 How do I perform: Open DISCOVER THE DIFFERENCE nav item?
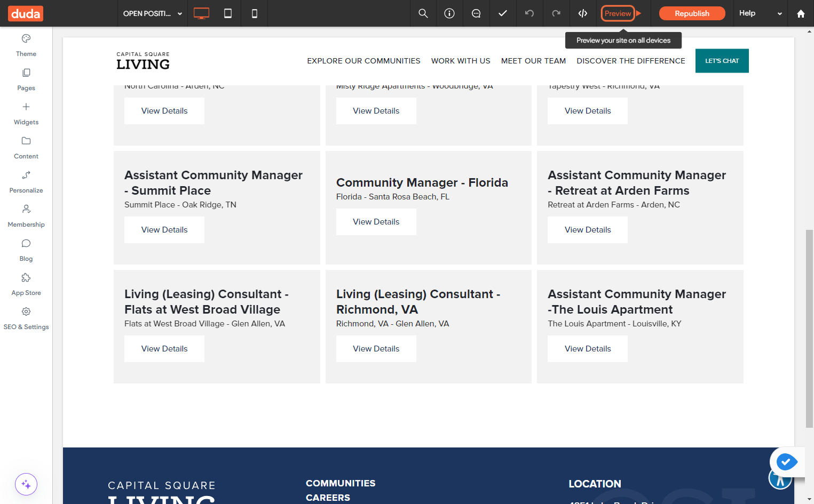[631, 61]
